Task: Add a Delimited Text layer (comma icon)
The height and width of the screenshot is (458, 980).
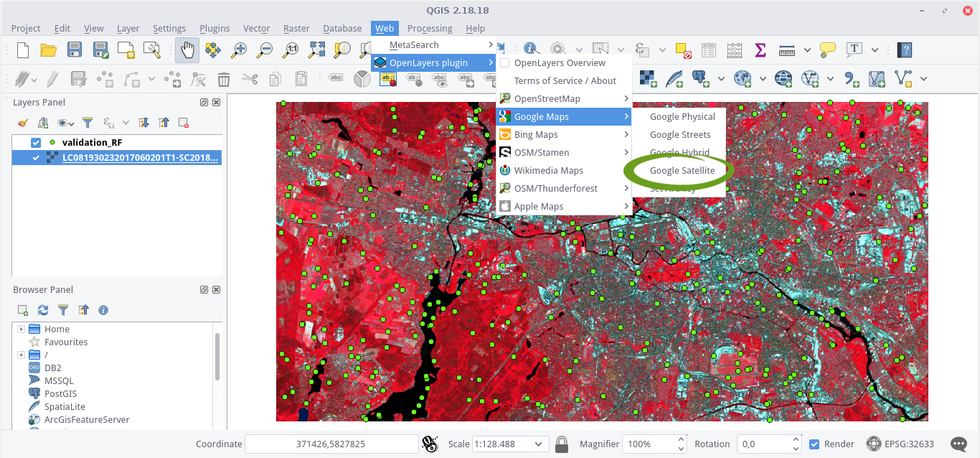Action: click(x=852, y=78)
